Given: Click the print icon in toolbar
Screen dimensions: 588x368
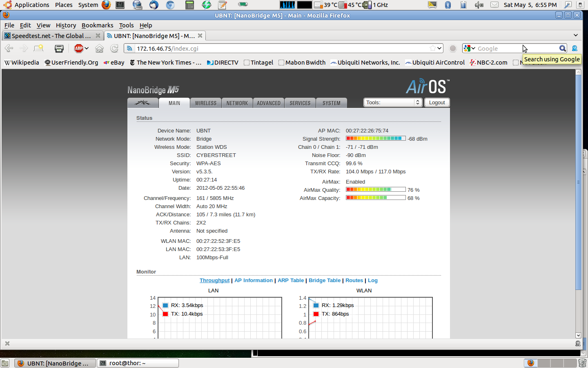Looking at the screenshot, I should coord(59,49).
